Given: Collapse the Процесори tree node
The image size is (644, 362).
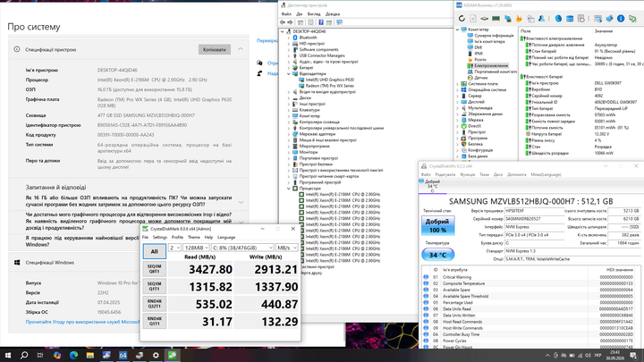Looking at the screenshot, I should (289, 189).
